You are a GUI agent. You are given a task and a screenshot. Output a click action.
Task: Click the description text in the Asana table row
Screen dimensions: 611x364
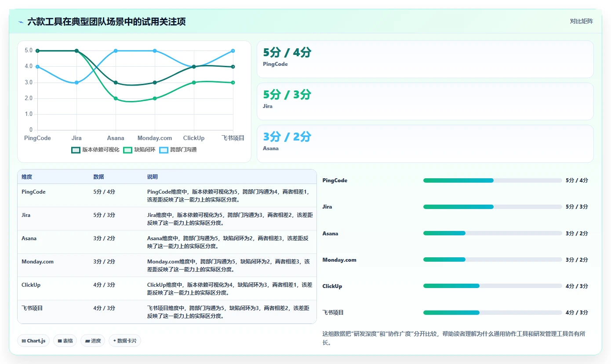228,242
